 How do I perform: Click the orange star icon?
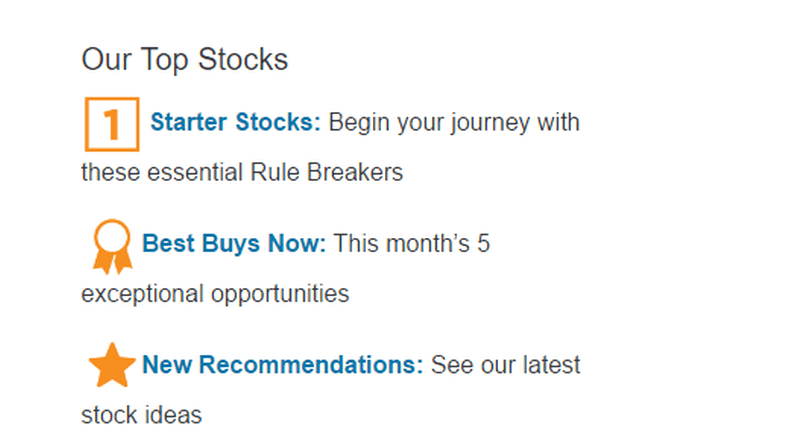pyautogui.click(x=112, y=365)
